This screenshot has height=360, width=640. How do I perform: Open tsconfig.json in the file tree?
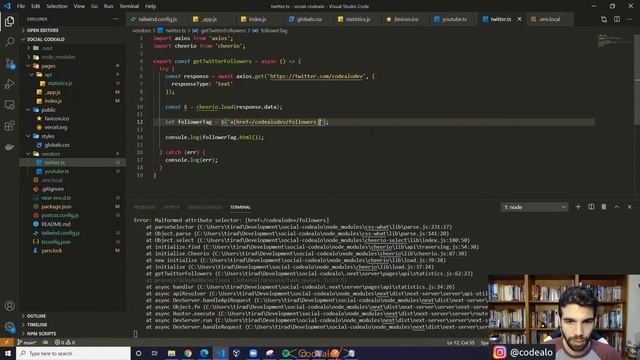pos(56,242)
